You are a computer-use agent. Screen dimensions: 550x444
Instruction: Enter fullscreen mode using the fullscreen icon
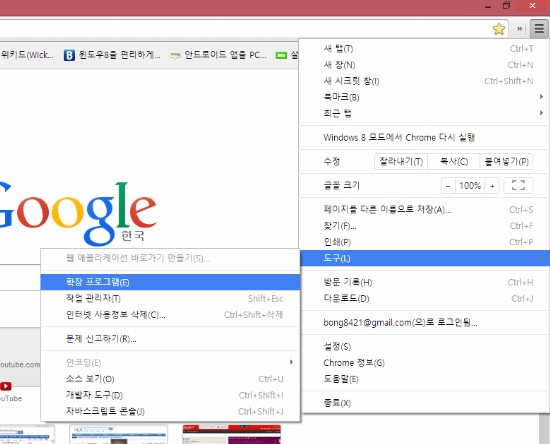tap(518, 185)
